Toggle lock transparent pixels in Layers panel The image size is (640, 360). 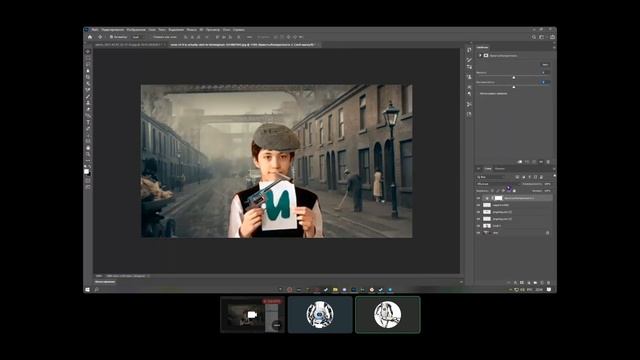coord(493,191)
